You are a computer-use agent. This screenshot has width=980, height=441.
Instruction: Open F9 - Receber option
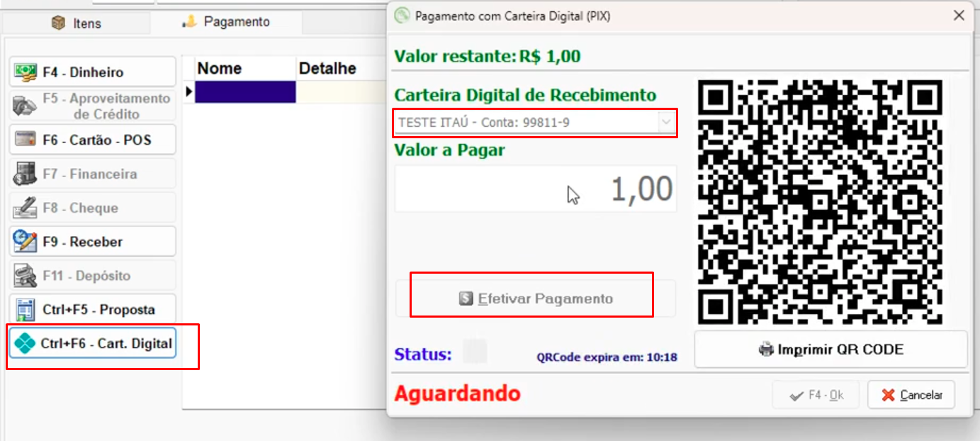coord(92,242)
